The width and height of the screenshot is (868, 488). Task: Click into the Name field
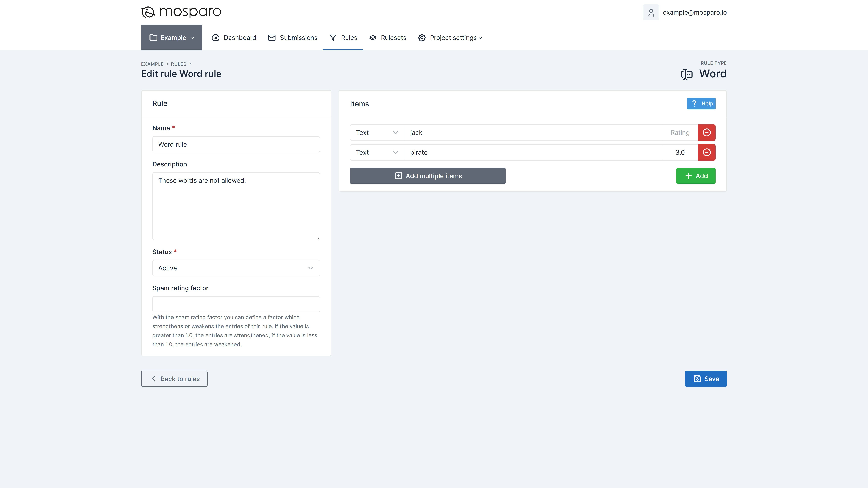(236, 144)
